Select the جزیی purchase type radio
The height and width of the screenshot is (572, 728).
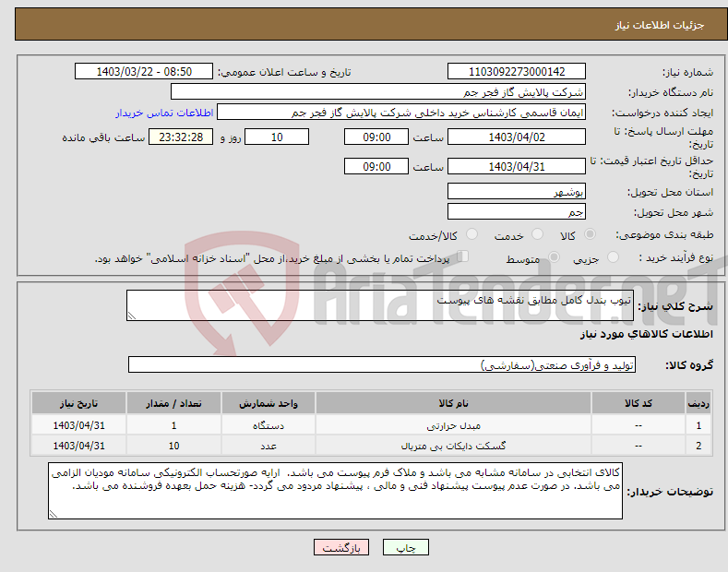pos(613,257)
